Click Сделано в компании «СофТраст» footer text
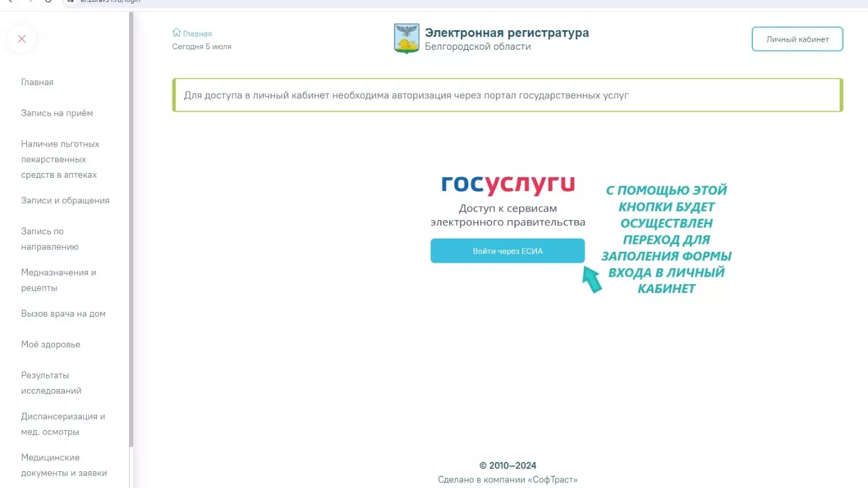 click(x=507, y=480)
